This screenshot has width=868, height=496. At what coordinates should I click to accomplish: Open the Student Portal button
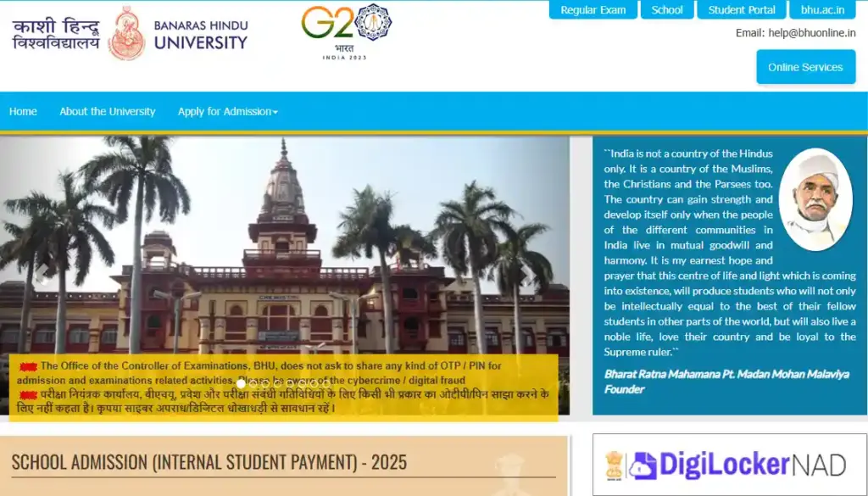coord(742,10)
